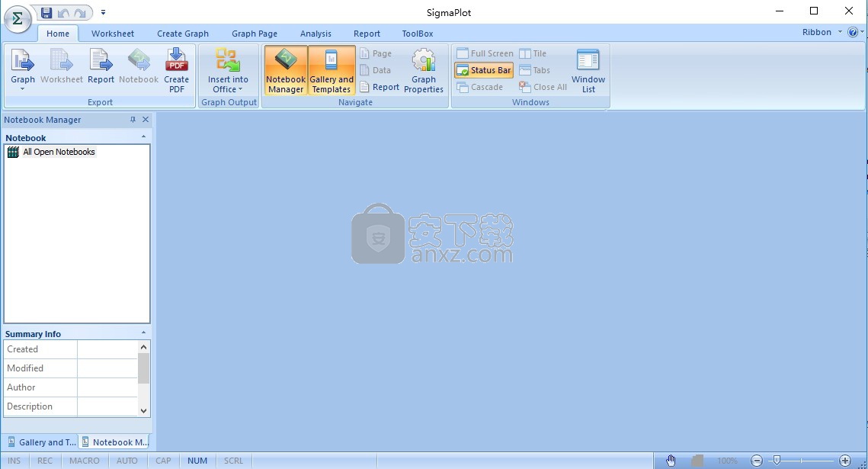This screenshot has width=868, height=469.
Task: Toggle the Status Bar option
Action: [484, 70]
